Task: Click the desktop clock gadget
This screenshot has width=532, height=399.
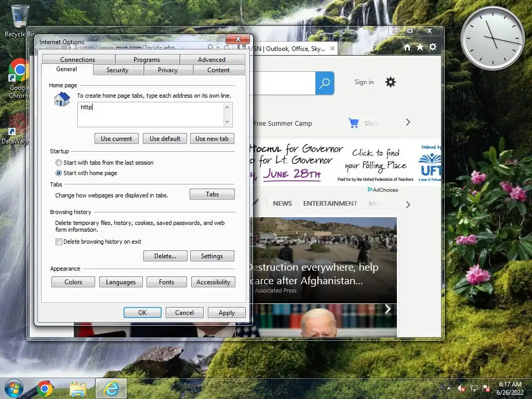Action: [493, 38]
